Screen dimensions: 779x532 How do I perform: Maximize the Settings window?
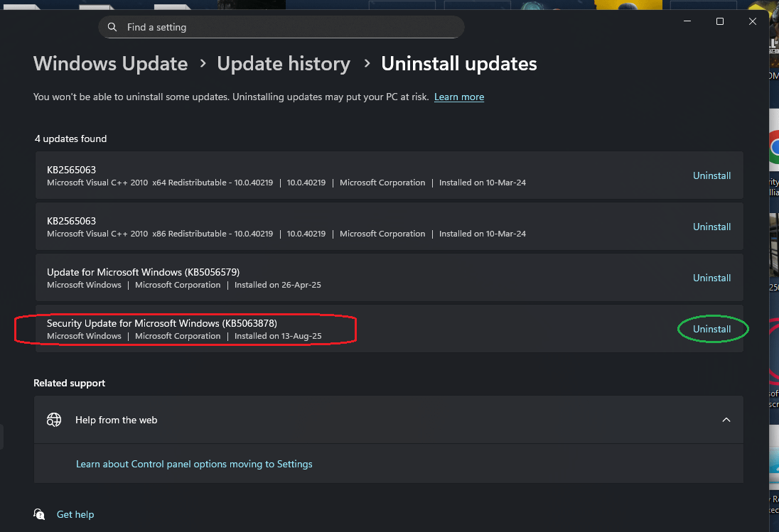coord(720,21)
